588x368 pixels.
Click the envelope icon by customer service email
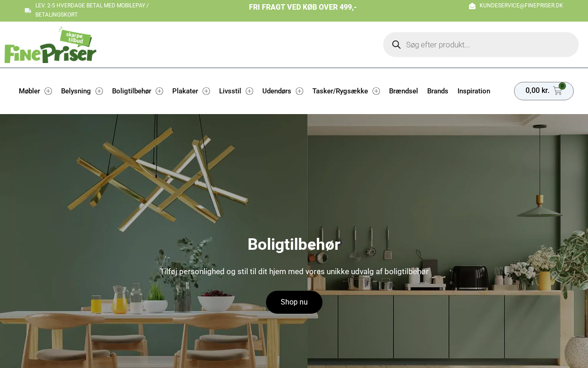pos(472,6)
